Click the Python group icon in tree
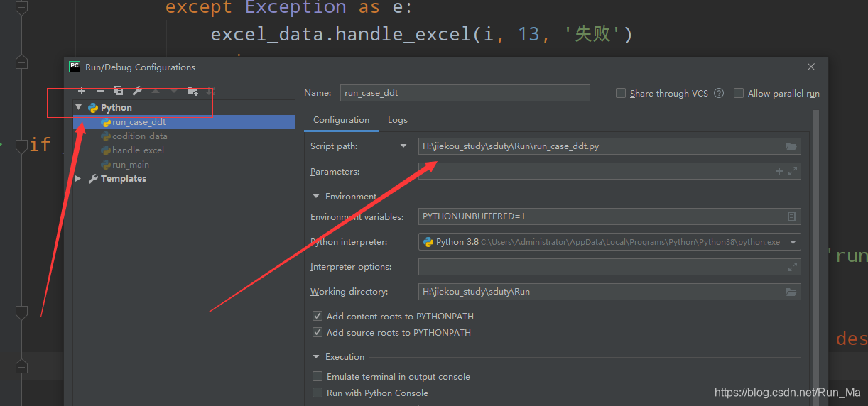 [93, 108]
